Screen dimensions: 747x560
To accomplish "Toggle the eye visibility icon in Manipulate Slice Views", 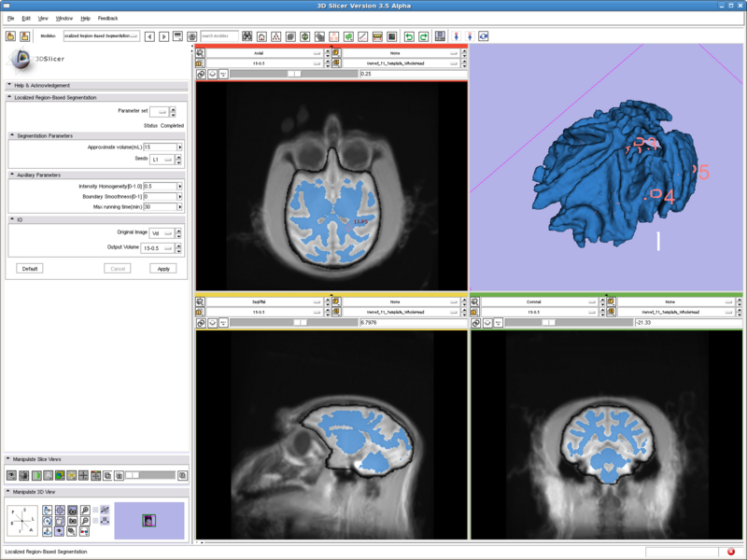I will (x=11, y=475).
